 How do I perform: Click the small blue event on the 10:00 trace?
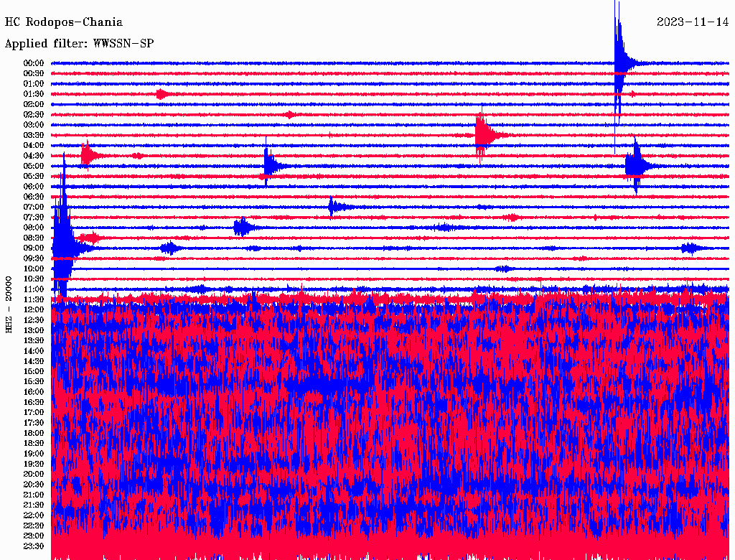click(x=503, y=269)
